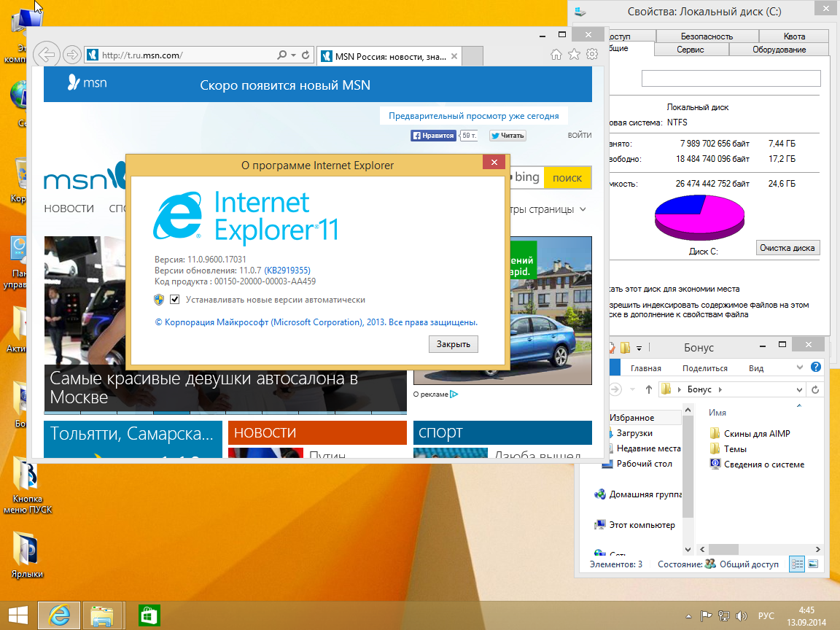This screenshot has height=630, width=840.
Task: Refresh the Бонус folder view
Action: pos(814,389)
